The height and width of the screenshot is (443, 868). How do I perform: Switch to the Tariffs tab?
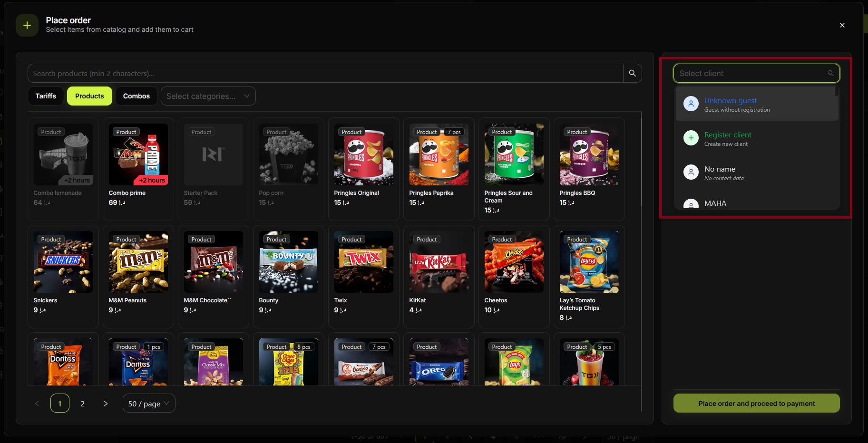pyautogui.click(x=46, y=96)
